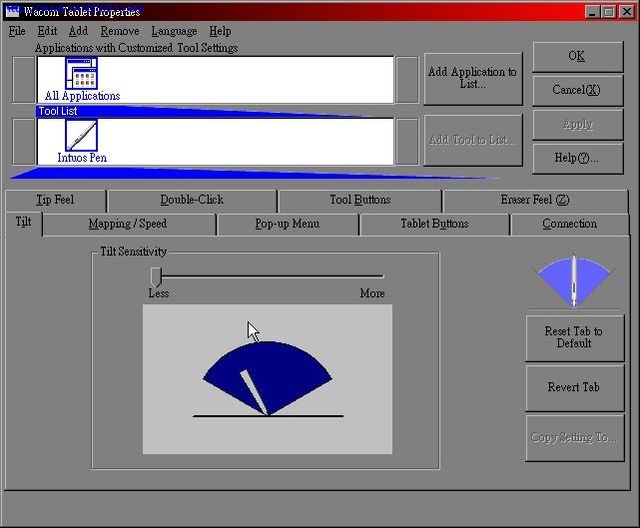
Task: Click Add Tool to List button
Action: tap(473, 140)
